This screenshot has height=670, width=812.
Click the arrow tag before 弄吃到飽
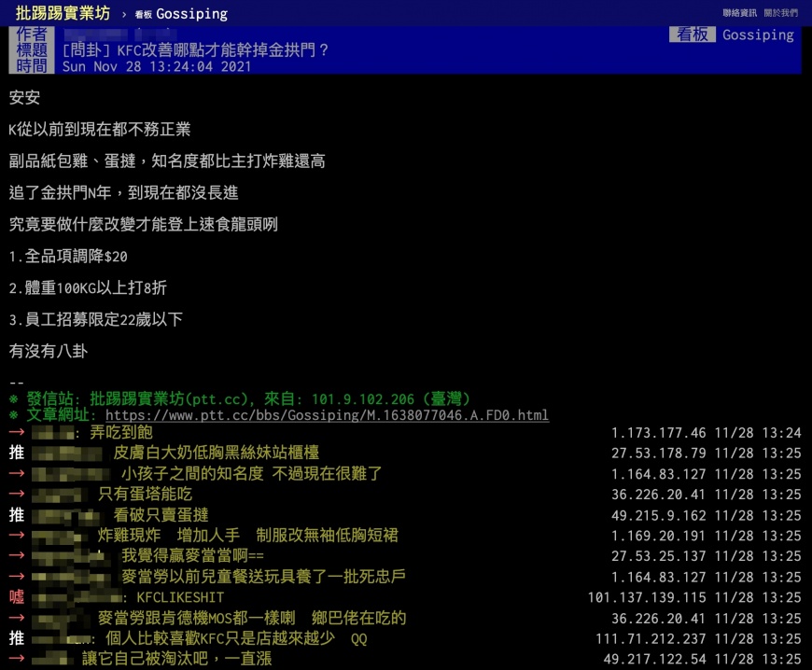pyautogui.click(x=17, y=432)
